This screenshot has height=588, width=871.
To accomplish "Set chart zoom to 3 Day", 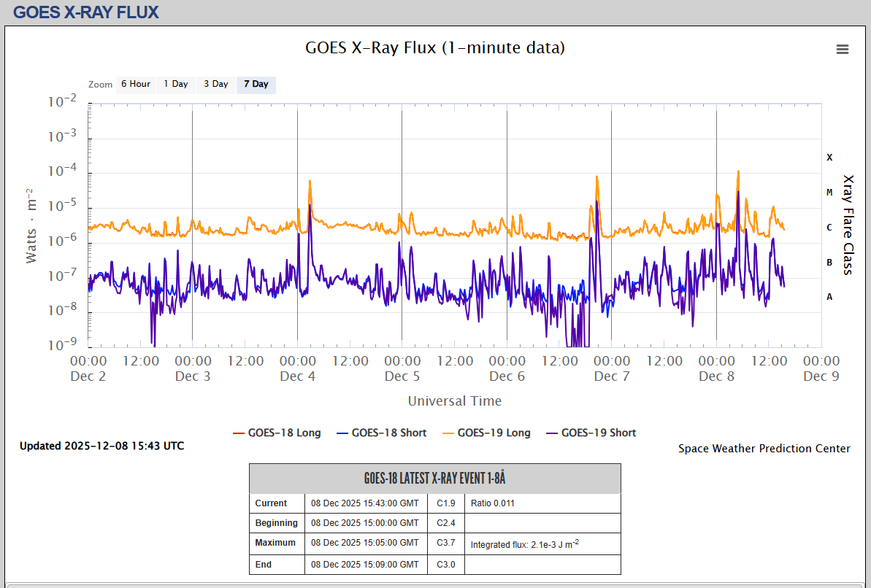I will point(215,85).
